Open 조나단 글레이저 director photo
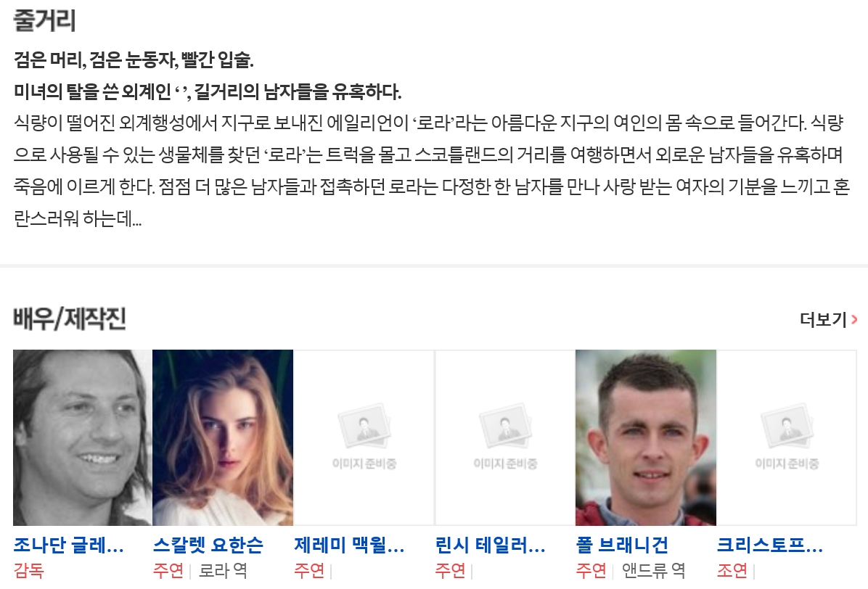 pyautogui.click(x=83, y=437)
